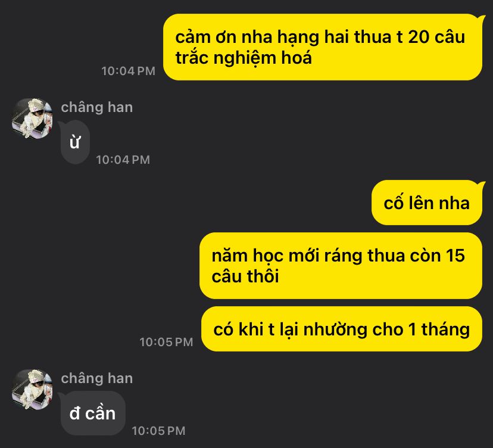Click the 10:05 PM timestamp beside the yellow bubble
This screenshot has width=493, height=448.
click(x=166, y=342)
